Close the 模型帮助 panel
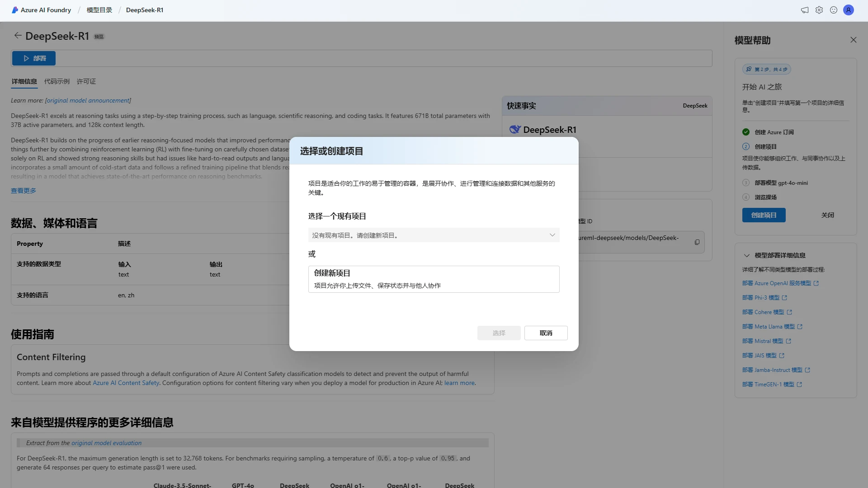 point(854,40)
